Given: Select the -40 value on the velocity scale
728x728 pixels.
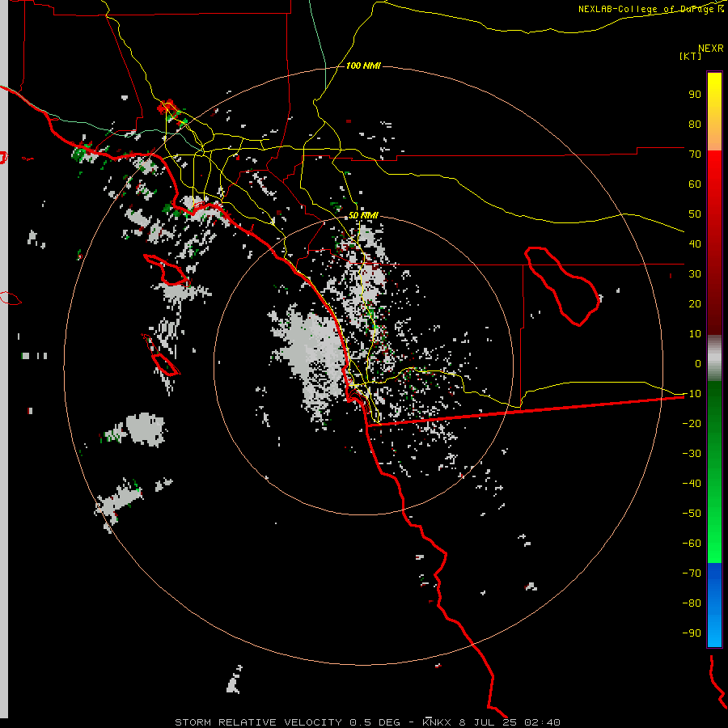Looking at the screenshot, I should pos(692,484).
